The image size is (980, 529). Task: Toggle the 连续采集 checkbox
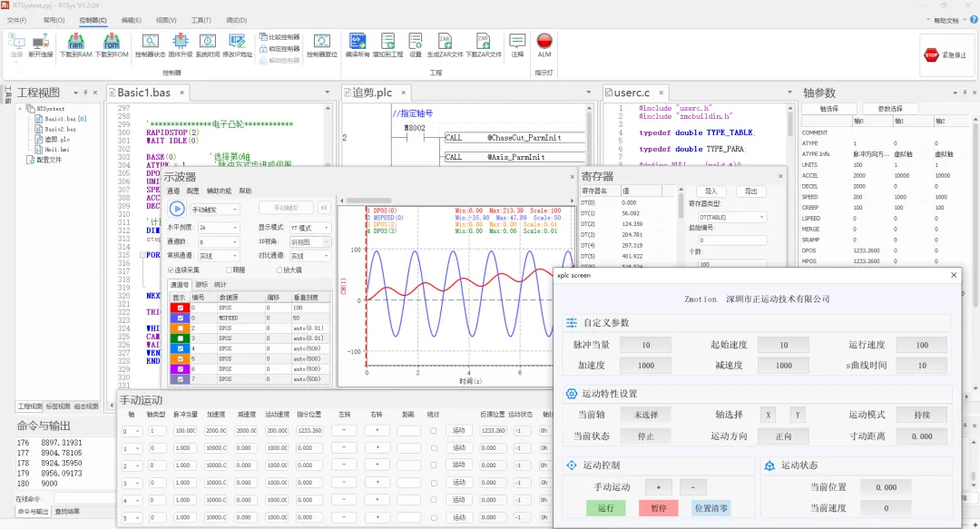pos(172,269)
